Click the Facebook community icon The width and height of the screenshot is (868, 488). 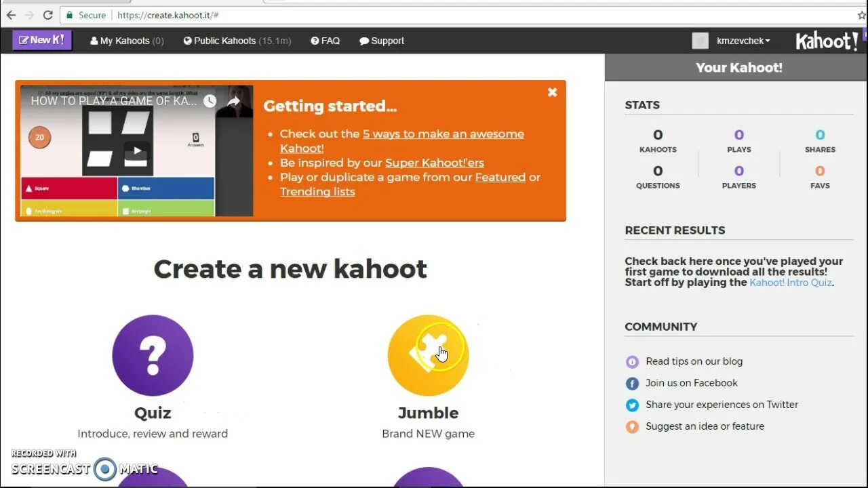point(632,384)
